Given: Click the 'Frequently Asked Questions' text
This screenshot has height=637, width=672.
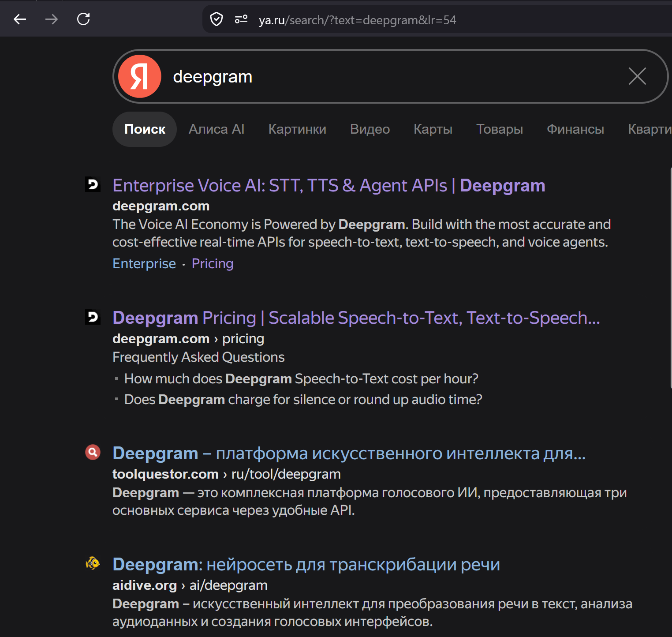Looking at the screenshot, I should click(x=198, y=357).
